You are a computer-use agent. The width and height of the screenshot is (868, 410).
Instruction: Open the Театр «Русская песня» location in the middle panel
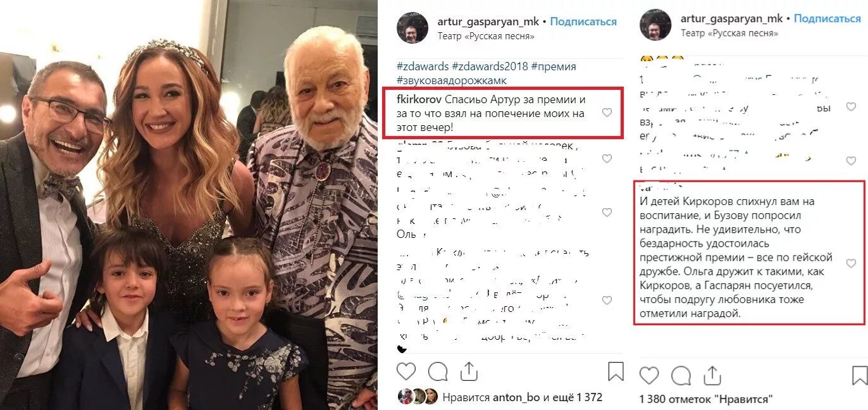point(486,36)
